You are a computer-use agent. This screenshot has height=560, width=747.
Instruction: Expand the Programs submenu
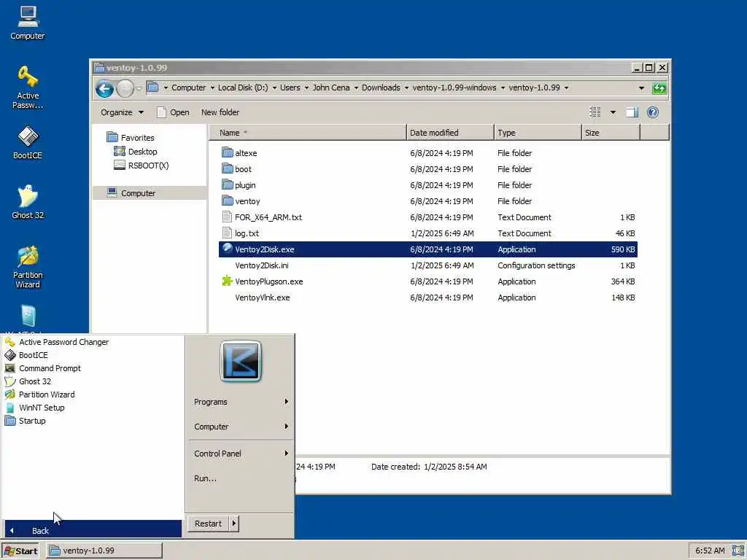click(x=241, y=402)
